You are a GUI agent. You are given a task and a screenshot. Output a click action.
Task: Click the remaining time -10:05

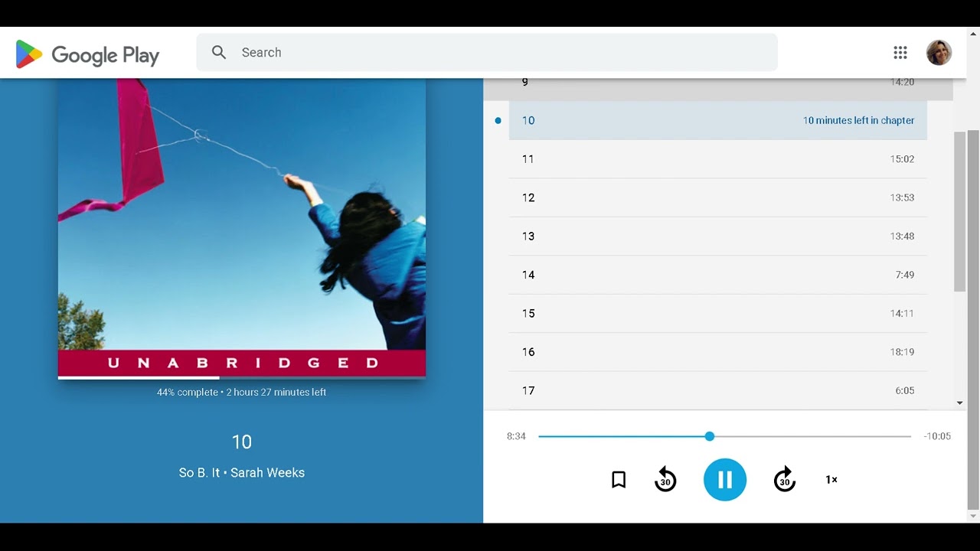pos(937,436)
